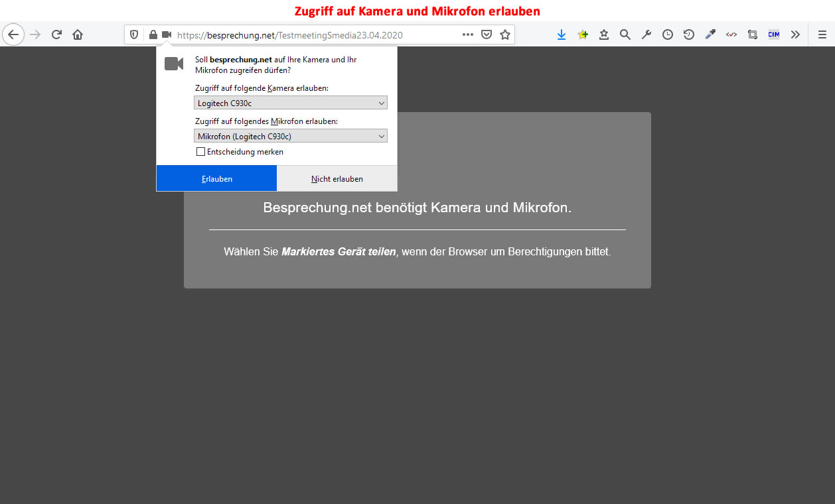Screen dimensions: 835x504
Task: Open the Logitech C930c camera dropdown
Action: tap(291, 103)
